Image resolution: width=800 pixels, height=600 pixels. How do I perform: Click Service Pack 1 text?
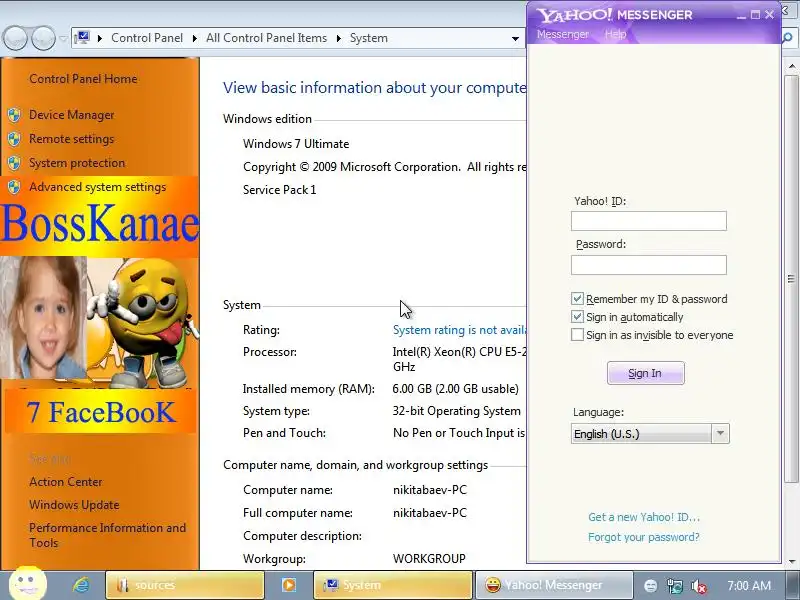(x=280, y=190)
